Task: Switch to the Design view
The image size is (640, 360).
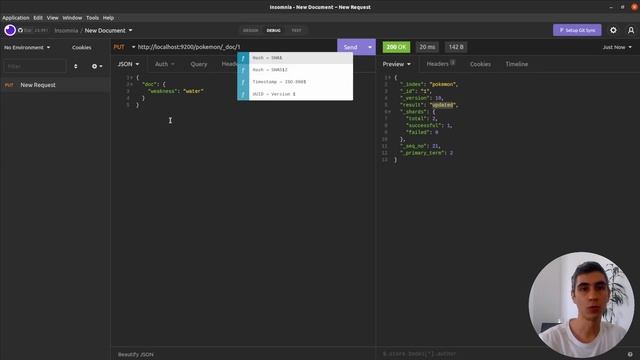Action: coord(251,31)
